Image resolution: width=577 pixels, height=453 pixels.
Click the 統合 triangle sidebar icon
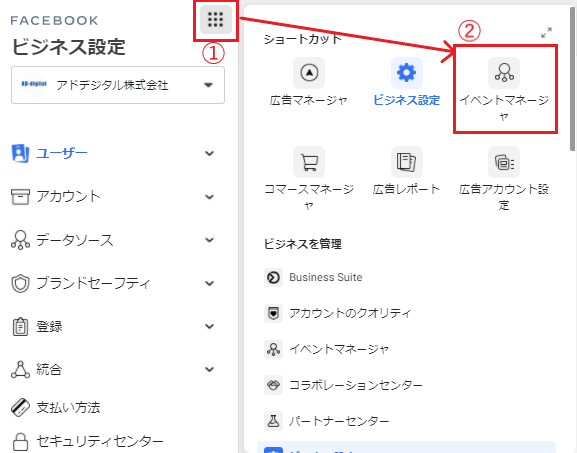[x=20, y=369]
